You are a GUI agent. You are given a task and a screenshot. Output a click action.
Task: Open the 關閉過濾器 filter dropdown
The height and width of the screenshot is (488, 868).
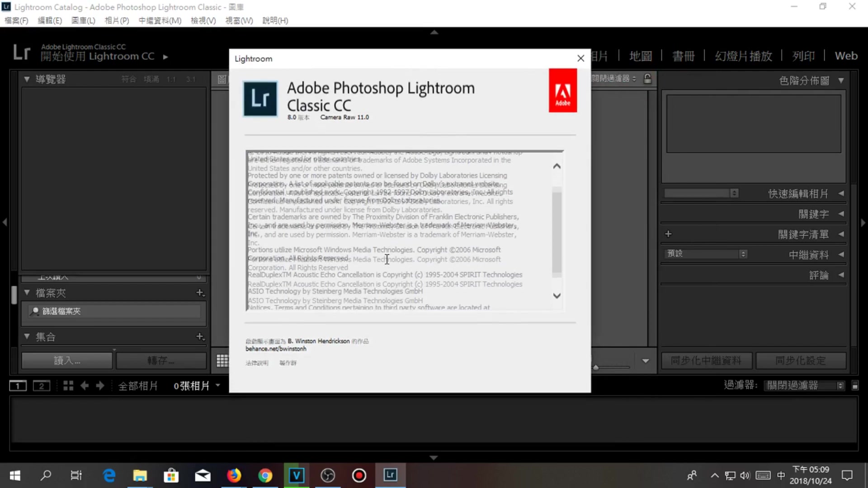click(804, 385)
